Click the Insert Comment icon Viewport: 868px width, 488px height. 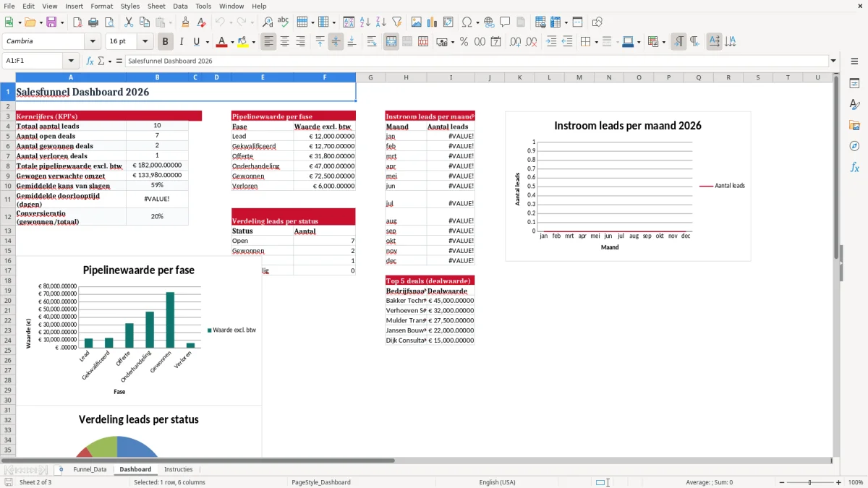point(506,22)
